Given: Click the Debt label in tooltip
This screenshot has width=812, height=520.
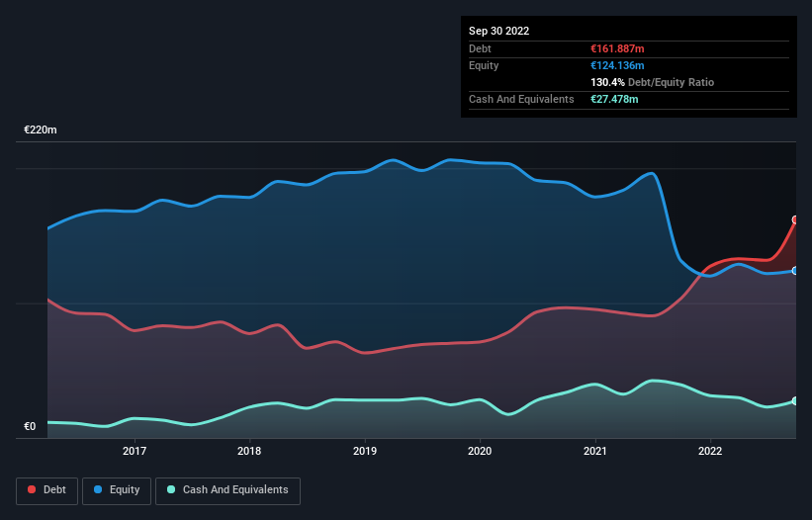Looking at the screenshot, I should click(x=480, y=48).
